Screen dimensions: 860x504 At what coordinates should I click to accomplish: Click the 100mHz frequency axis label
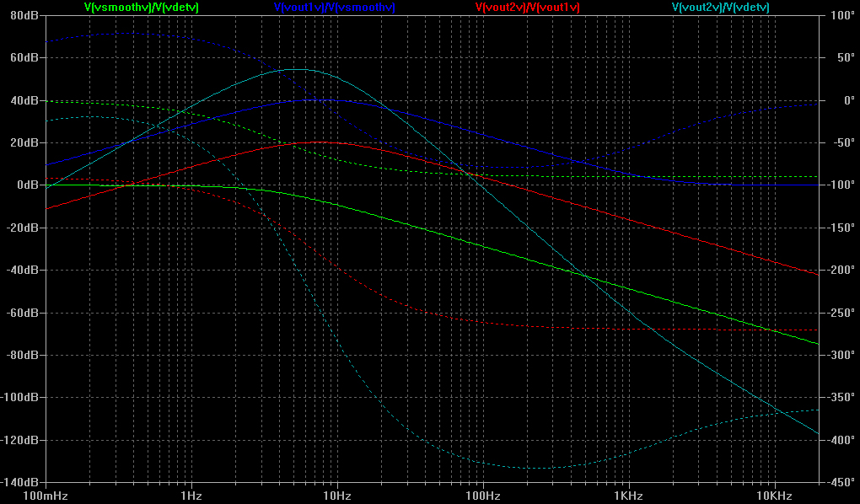tap(46, 495)
